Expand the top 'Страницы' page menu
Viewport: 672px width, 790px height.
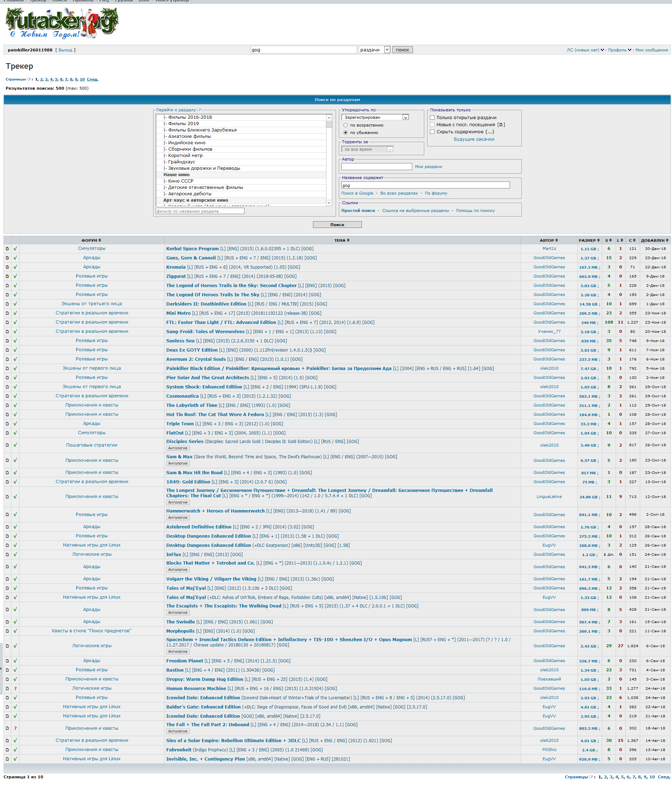coord(18,79)
